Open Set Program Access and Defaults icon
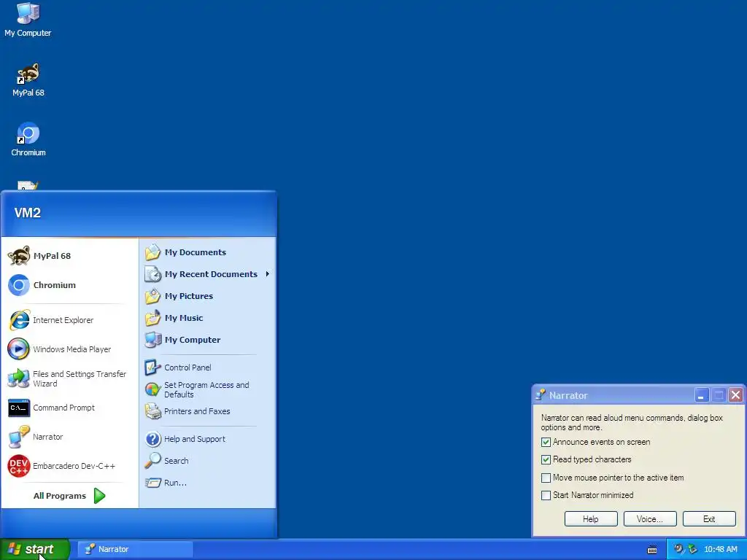 click(153, 389)
